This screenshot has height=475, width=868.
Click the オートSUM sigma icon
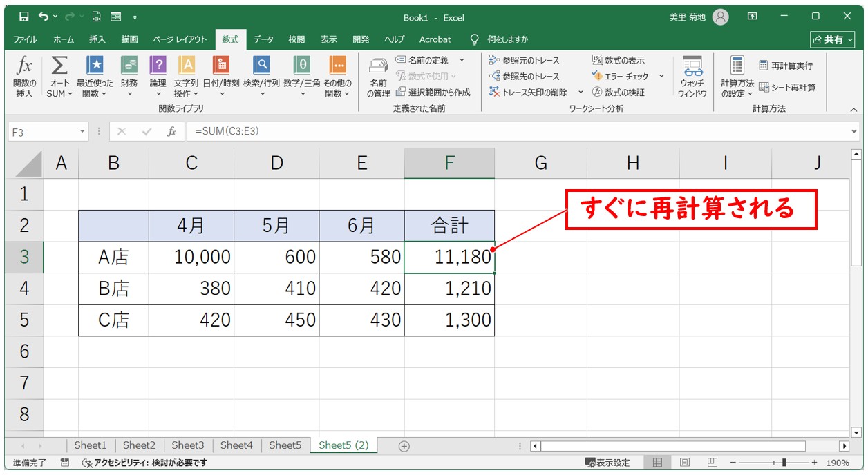point(59,67)
